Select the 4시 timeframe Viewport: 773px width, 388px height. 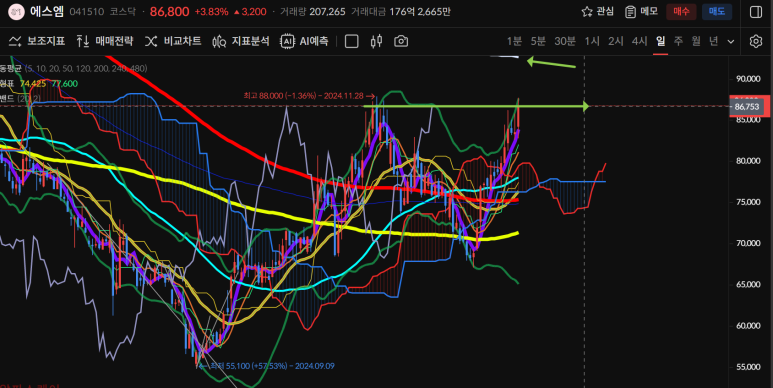pos(639,41)
